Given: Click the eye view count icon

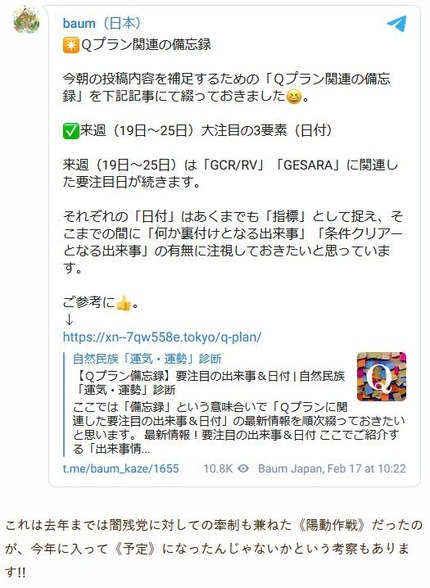Looking at the screenshot, I should 244,468.
